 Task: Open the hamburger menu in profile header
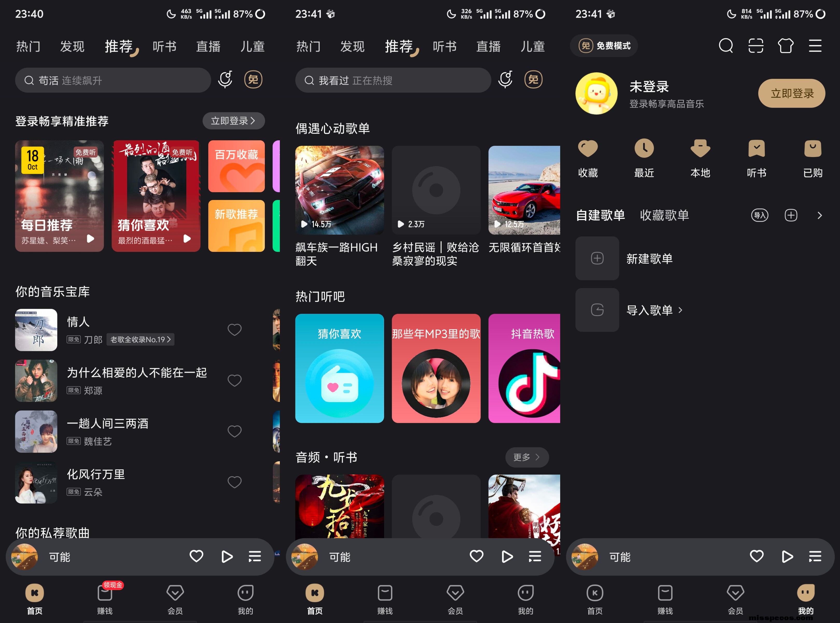[x=815, y=46]
